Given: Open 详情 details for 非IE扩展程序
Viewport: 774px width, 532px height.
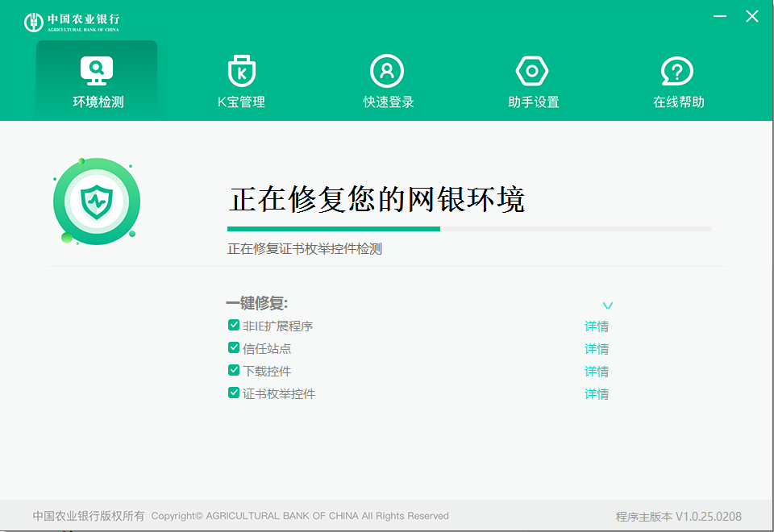Looking at the screenshot, I should click(x=596, y=326).
